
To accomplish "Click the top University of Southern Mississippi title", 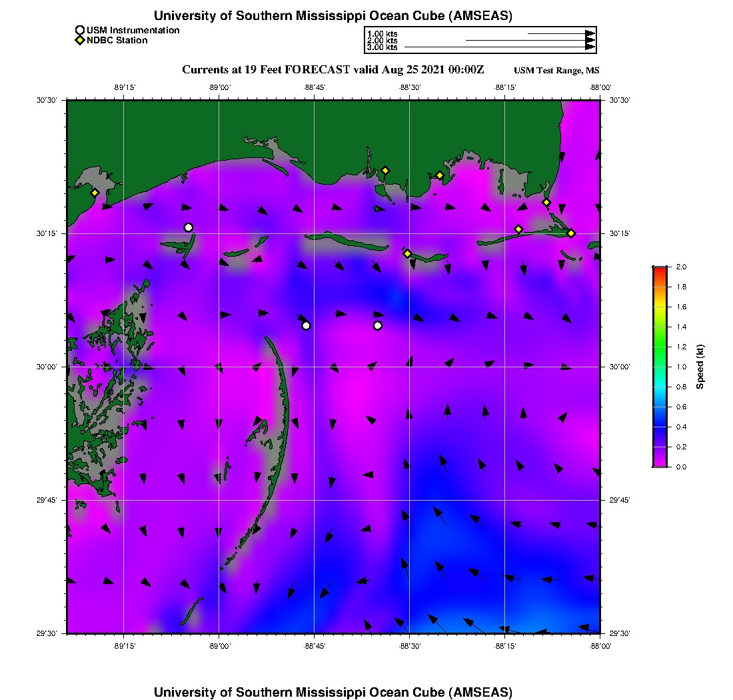I will 333,15.
